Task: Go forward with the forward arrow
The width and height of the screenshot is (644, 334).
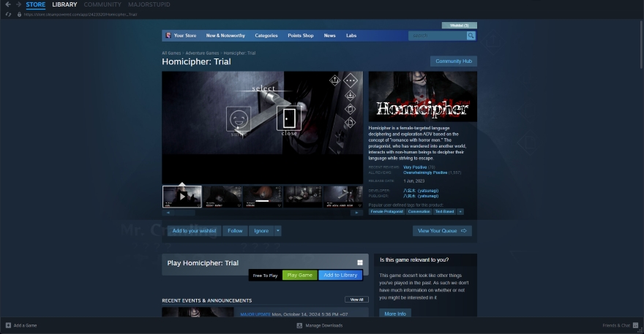Action: pyautogui.click(x=18, y=4)
